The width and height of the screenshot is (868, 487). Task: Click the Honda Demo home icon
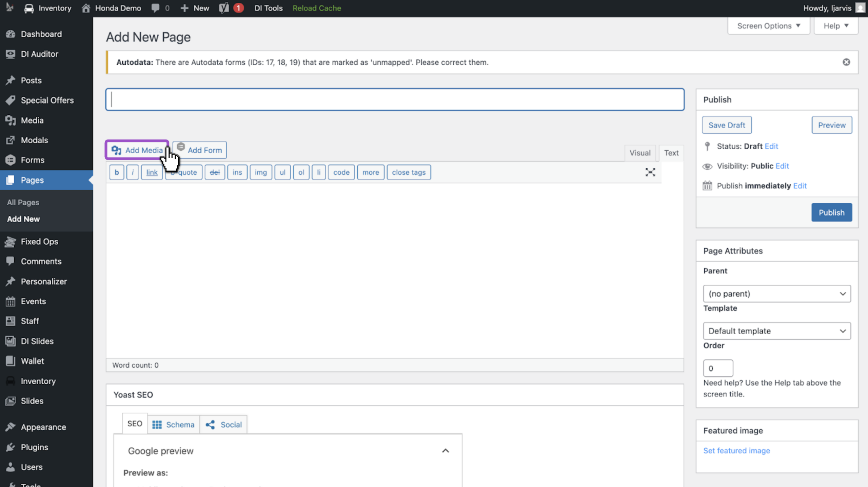click(86, 8)
